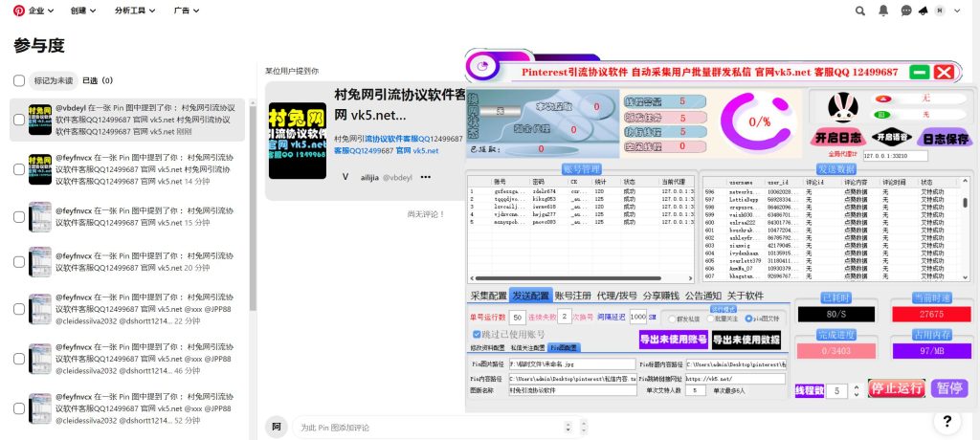Switch to the 账号注册 tab
Viewport: 980px width, 440px height.
click(x=572, y=296)
